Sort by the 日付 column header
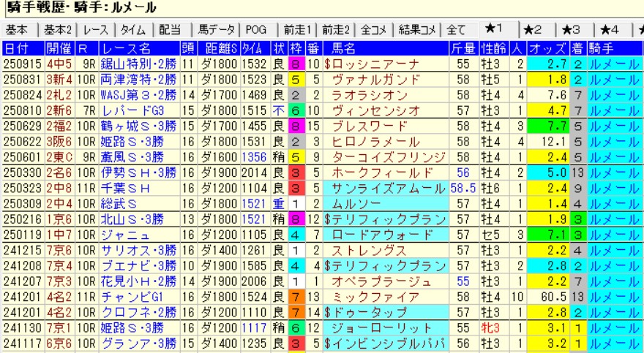The width and height of the screenshot is (644, 353). 18,49
